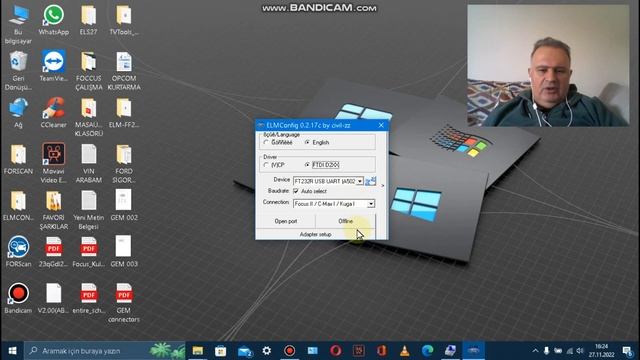Image resolution: width=640 pixels, height=360 pixels.
Task: Click the Open port button
Action: click(286, 221)
